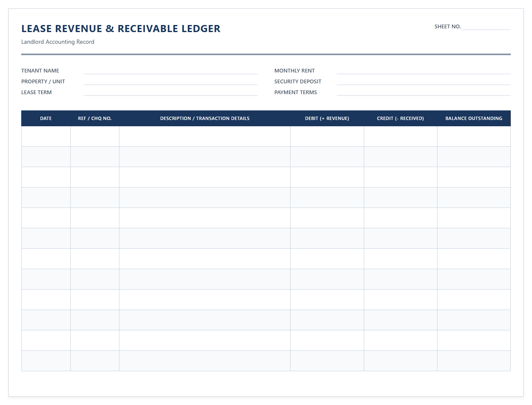Click the last row Credit cell

(x=400, y=361)
